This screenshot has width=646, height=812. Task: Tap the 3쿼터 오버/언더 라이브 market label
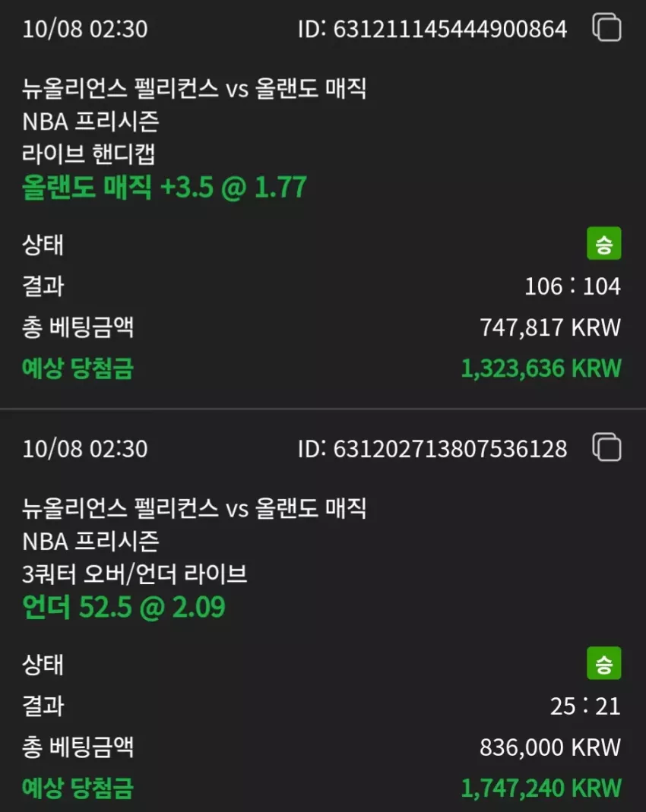[x=135, y=573]
